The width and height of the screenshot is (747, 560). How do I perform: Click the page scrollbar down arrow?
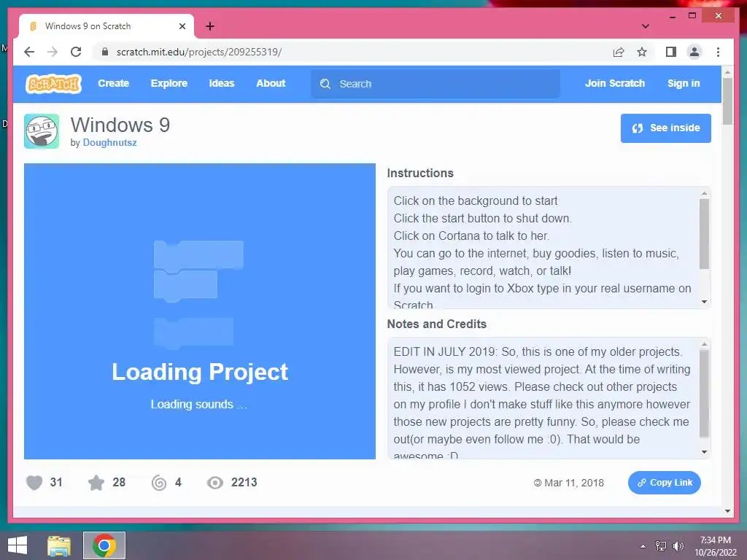click(727, 511)
